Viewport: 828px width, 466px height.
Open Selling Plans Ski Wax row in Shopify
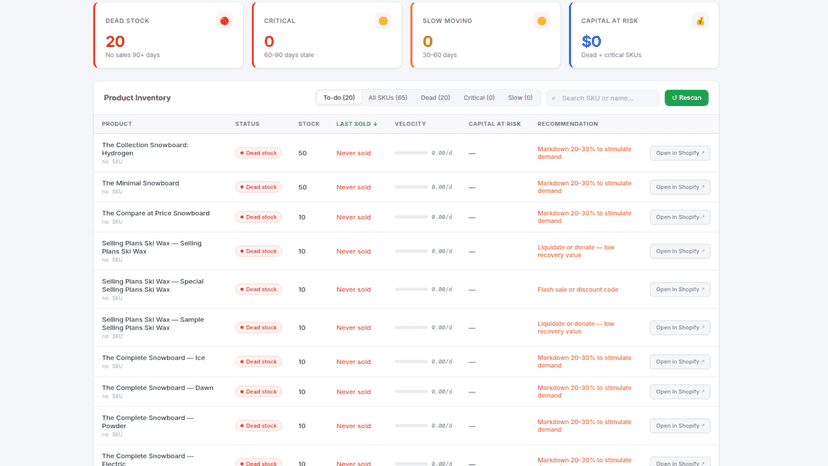[x=680, y=251]
